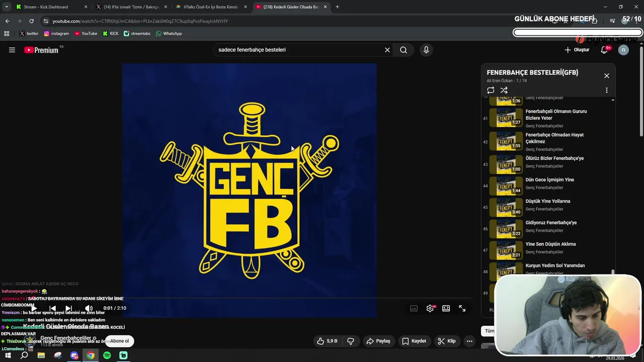This screenshot has width=644, height=362.
Task: Open the YouTube hamburger guide menu
Action: (x=12, y=50)
